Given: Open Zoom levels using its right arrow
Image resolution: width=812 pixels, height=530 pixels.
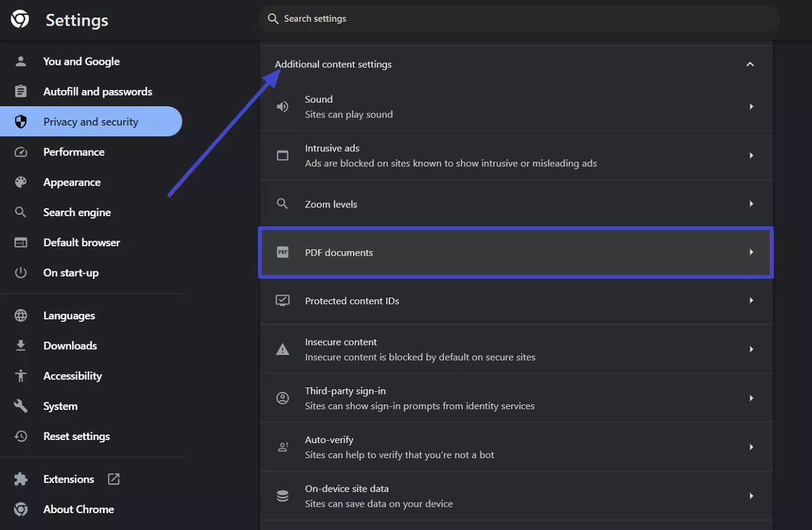Looking at the screenshot, I should coord(751,204).
